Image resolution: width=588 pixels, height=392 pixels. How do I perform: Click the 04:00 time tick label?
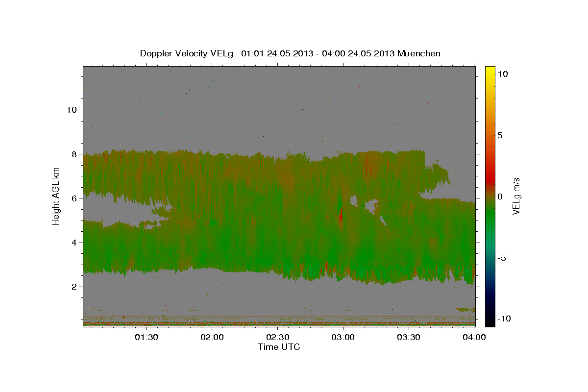coord(475,338)
